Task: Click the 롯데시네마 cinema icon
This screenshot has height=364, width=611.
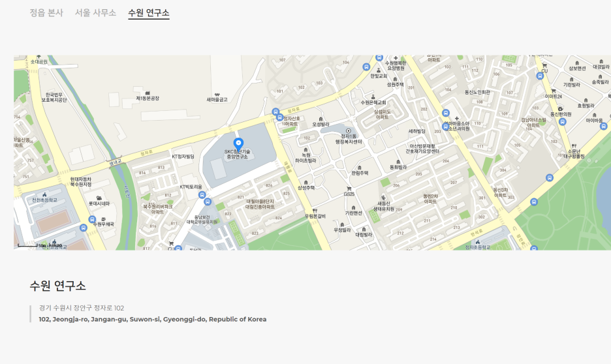Action: 99,198
